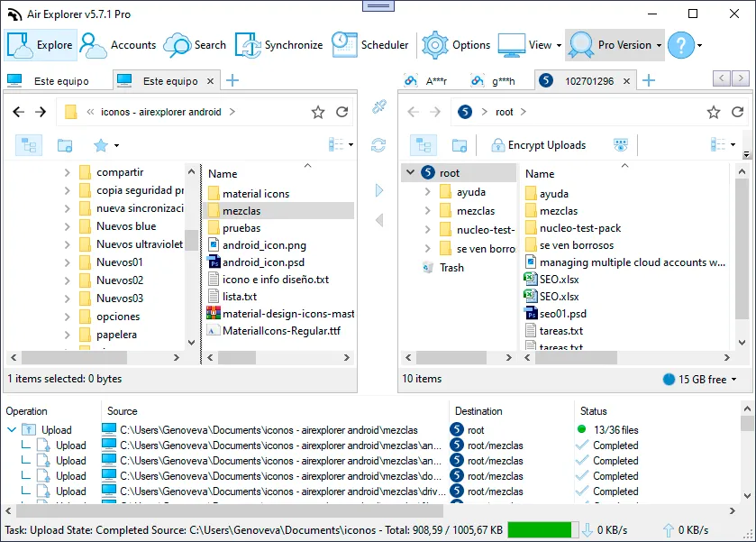756x542 pixels.
Task: Close the second Este equipo tab
Action: pos(210,81)
